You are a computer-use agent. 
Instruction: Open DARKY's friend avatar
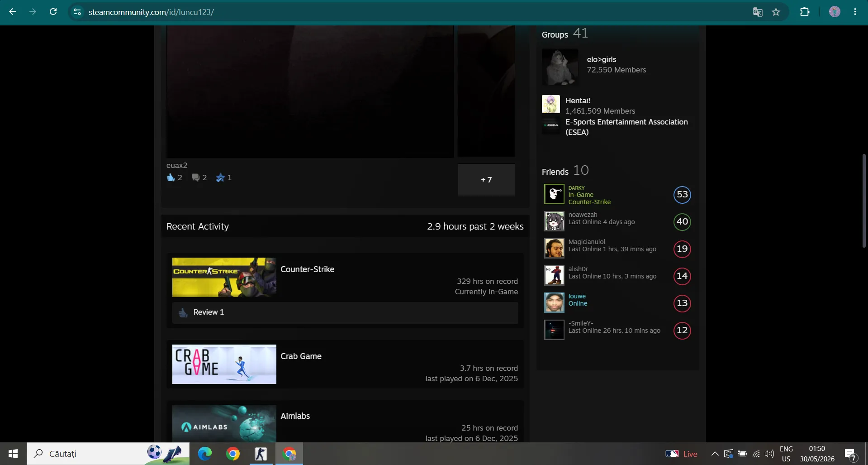click(x=554, y=194)
